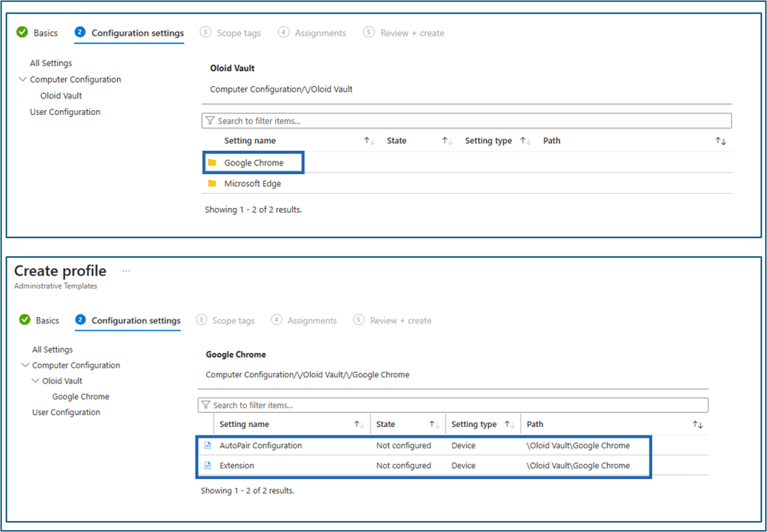This screenshot has width=767, height=532.
Task: Sort by Setting type in the top panel
Action: [x=525, y=141]
